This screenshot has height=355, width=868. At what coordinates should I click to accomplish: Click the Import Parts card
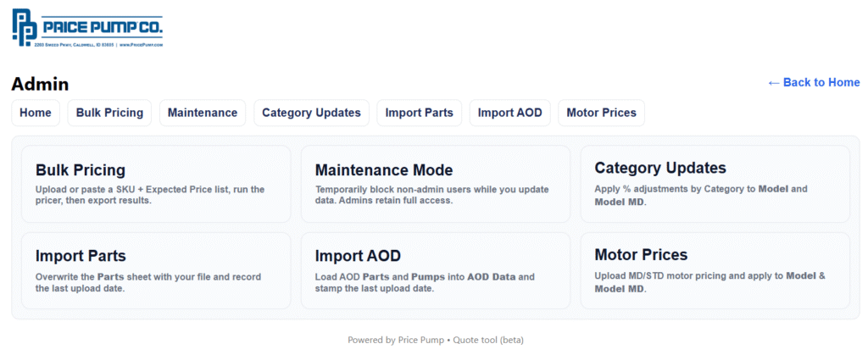pyautogui.click(x=155, y=270)
